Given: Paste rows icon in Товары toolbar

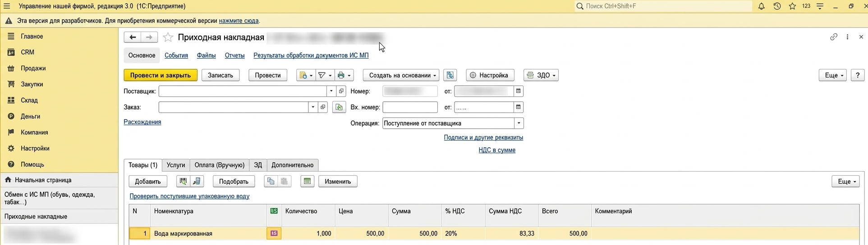Looking at the screenshot, I should coord(285,181).
